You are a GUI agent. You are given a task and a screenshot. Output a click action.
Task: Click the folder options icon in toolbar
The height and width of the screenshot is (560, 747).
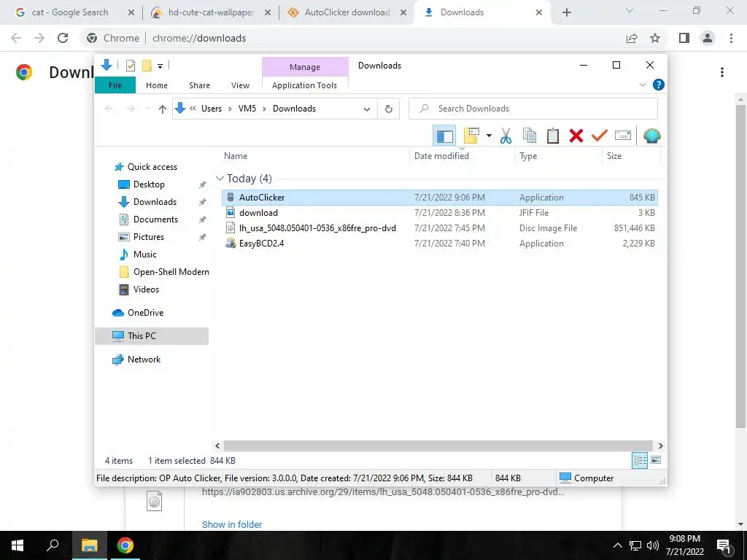tap(471, 136)
